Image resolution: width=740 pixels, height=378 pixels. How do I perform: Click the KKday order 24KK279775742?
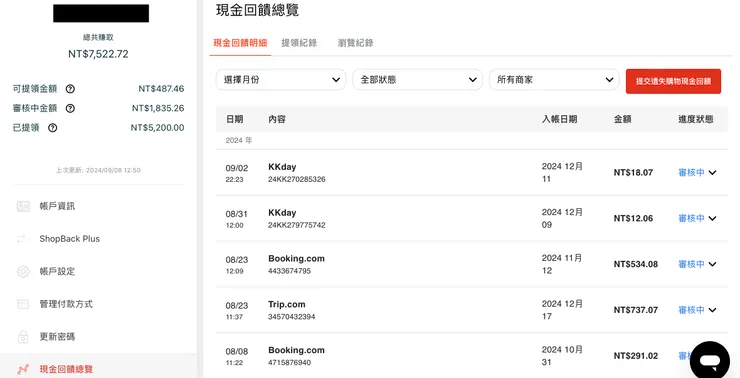297,225
